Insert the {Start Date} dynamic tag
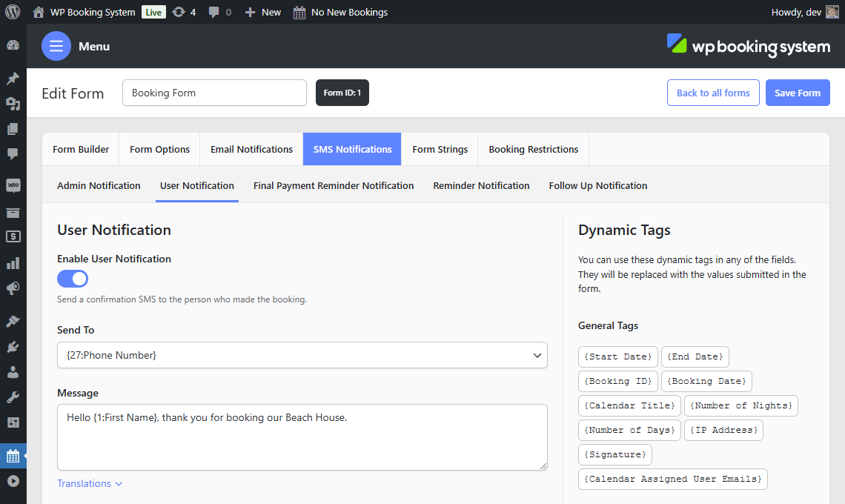The height and width of the screenshot is (504, 845). coord(617,357)
